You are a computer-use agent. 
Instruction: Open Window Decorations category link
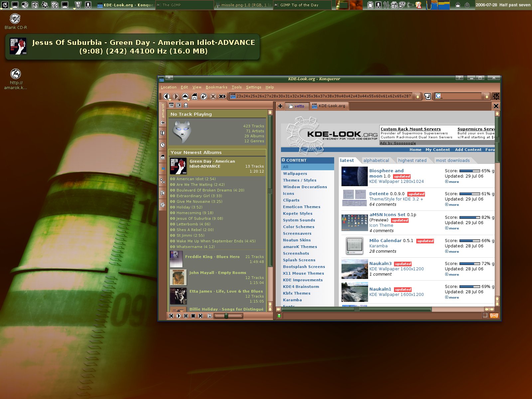(305, 187)
